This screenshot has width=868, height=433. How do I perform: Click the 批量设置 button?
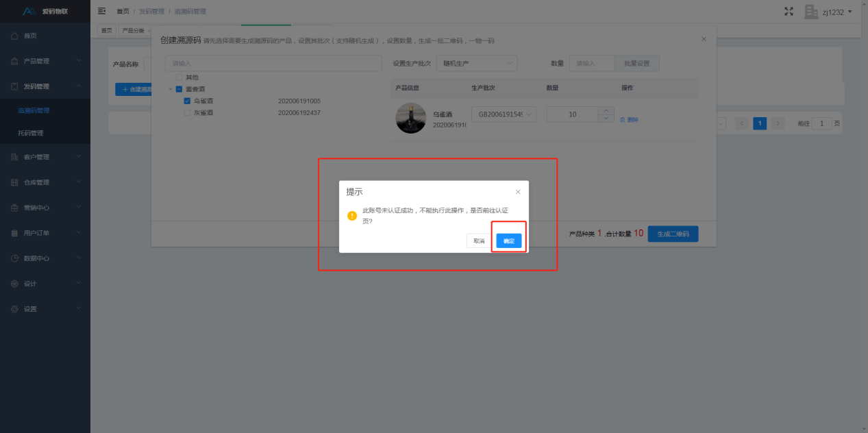tap(637, 63)
